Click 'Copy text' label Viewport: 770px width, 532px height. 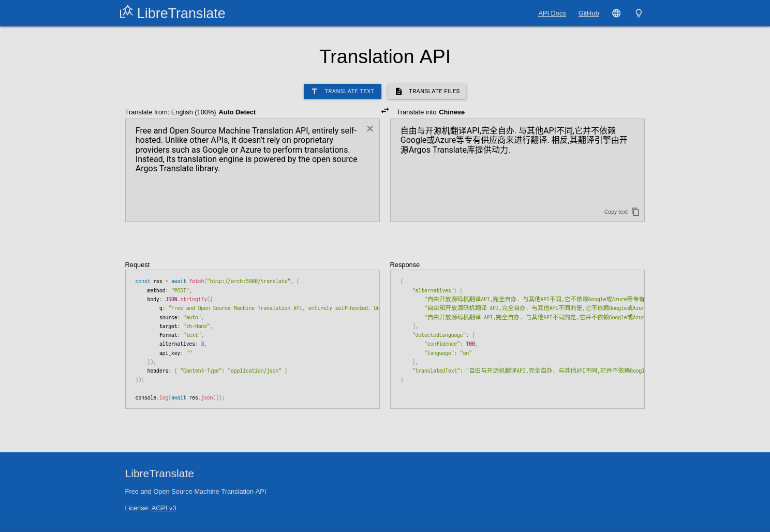[x=616, y=212]
